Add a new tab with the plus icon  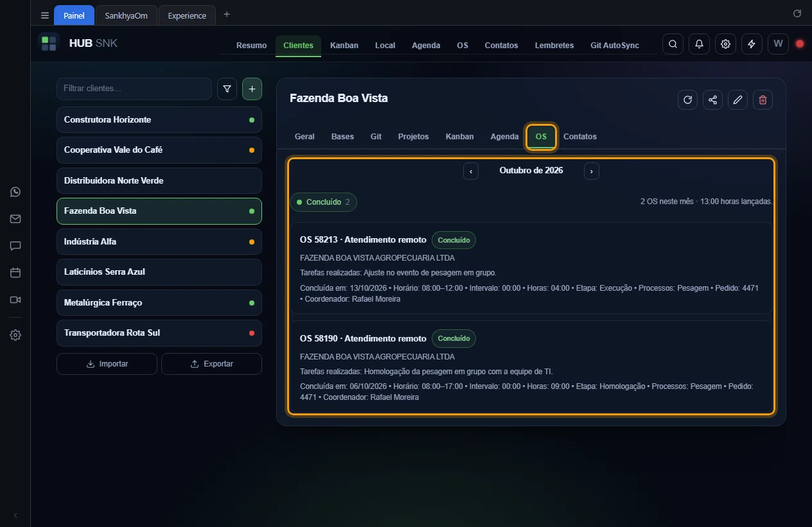[x=227, y=15]
